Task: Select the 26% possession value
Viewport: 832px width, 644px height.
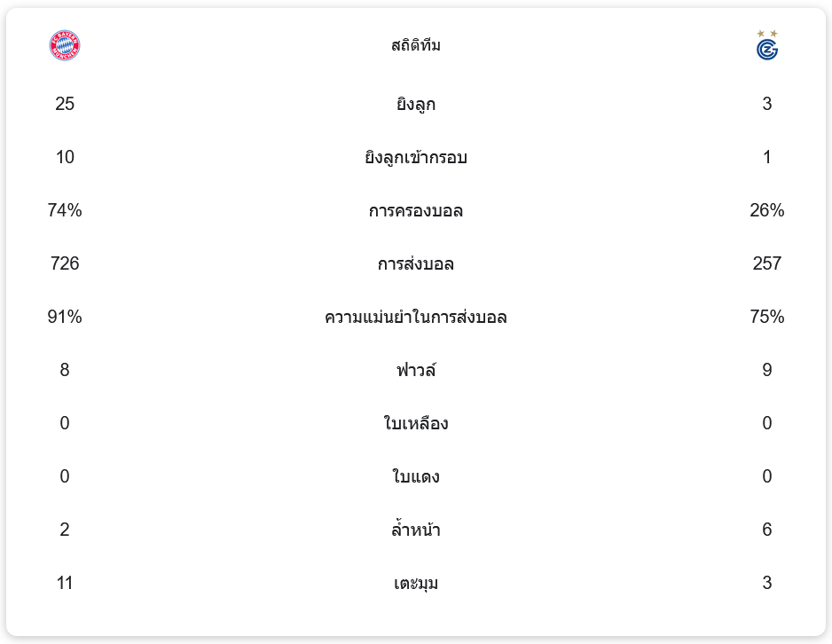Action: click(767, 210)
